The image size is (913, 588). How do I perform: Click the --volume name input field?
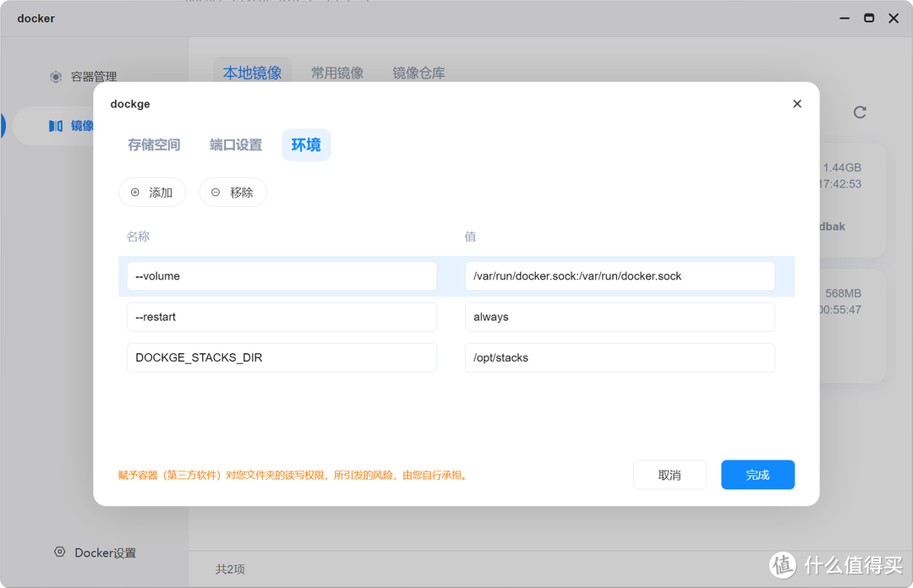tap(282, 275)
